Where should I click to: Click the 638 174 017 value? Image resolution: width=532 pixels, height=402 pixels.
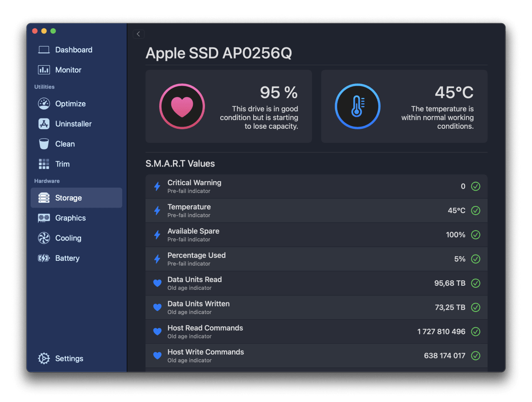tap(445, 355)
